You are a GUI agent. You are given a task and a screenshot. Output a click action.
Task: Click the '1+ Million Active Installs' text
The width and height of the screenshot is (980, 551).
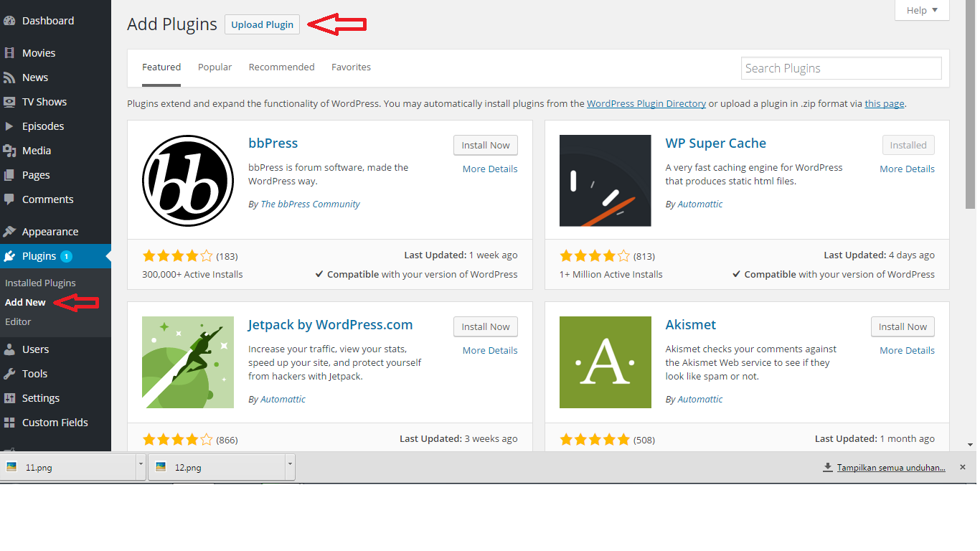(611, 275)
